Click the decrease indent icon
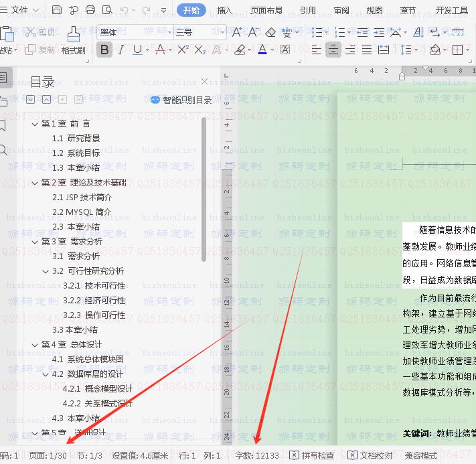Image resolution: width=476 pixels, height=464 pixels. (362, 32)
